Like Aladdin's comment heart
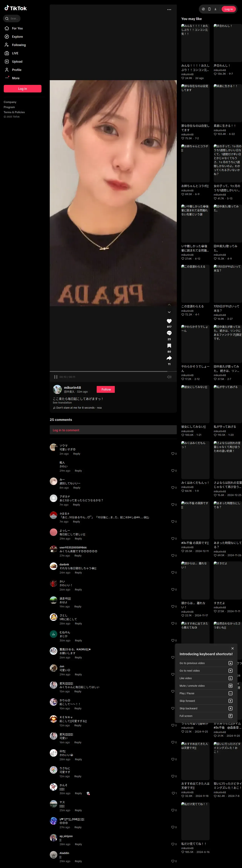This screenshot has width=242, height=868. coord(173,861)
